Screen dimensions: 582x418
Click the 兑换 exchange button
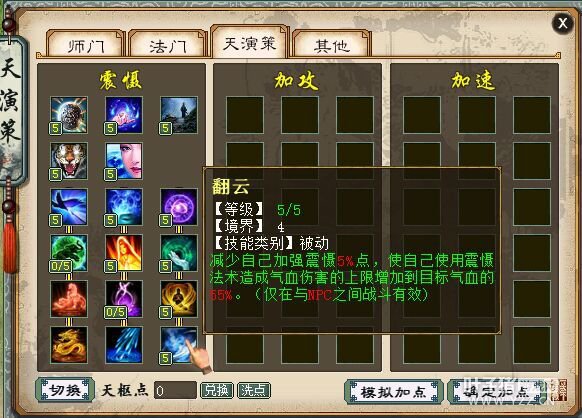coord(217,391)
